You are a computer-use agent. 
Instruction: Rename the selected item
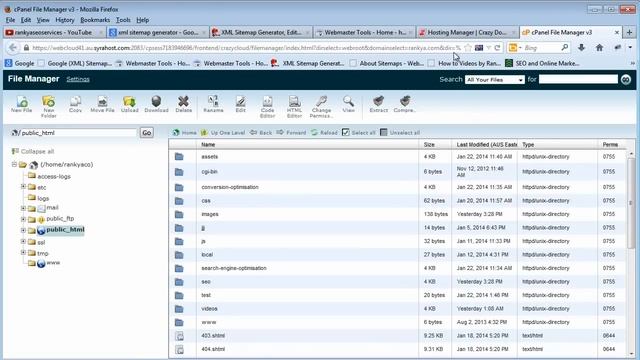(213, 104)
